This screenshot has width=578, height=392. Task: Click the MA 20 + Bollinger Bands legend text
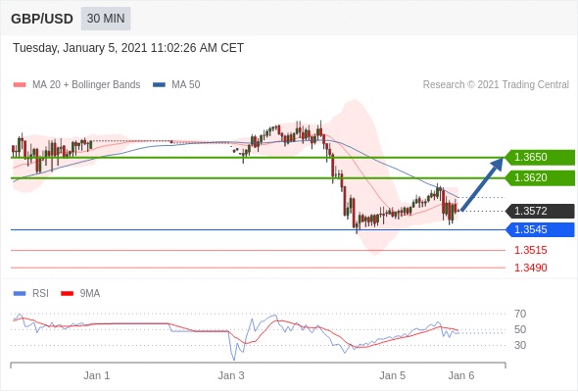(86, 85)
